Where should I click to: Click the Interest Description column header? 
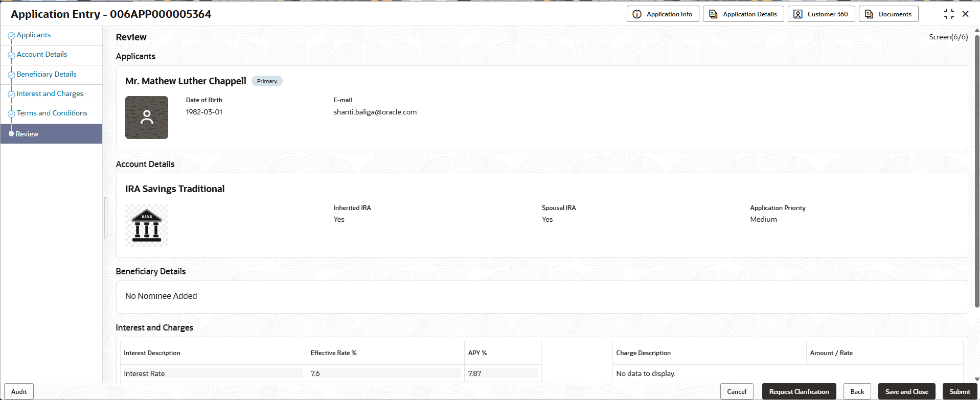click(214, 353)
